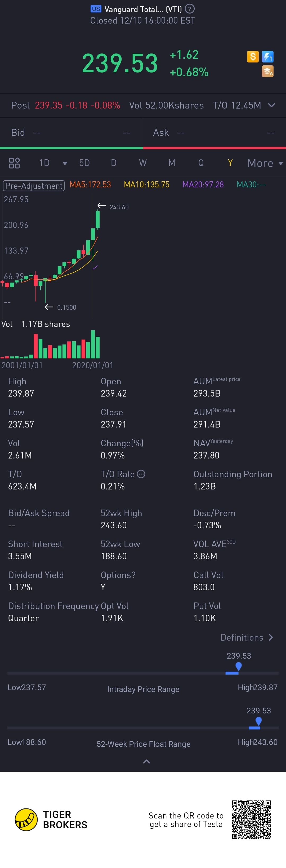Collapse the quote details with up chevron
The width and height of the screenshot is (286, 868).
coord(146,762)
